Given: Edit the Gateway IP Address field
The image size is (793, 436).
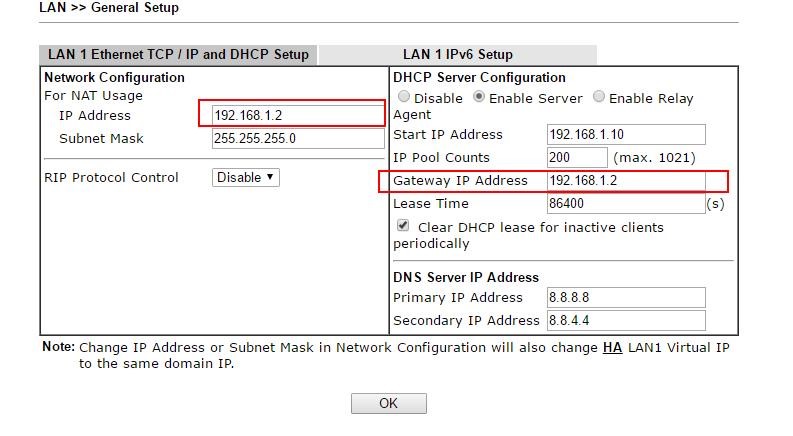Looking at the screenshot, I should pyautogui.click(x=626, y=181).
